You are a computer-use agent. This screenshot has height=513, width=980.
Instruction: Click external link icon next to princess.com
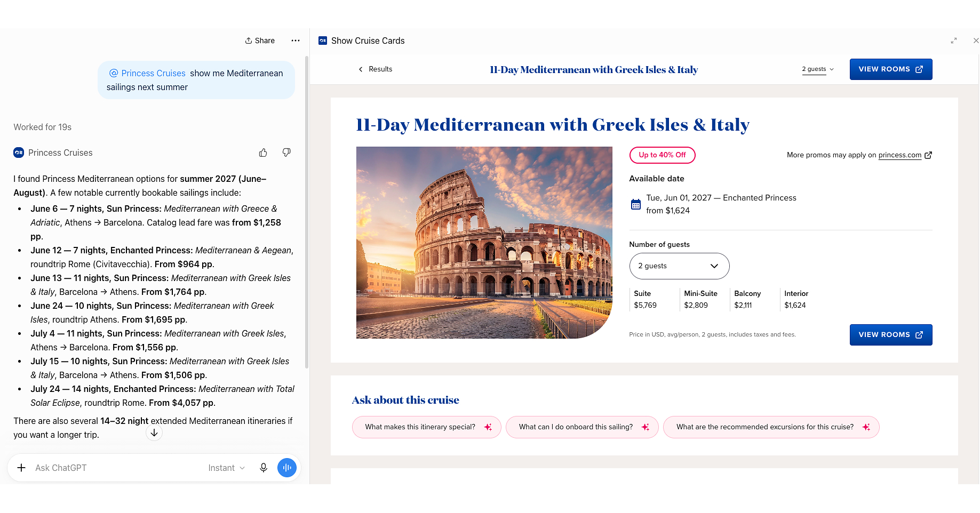coord(928,155)
